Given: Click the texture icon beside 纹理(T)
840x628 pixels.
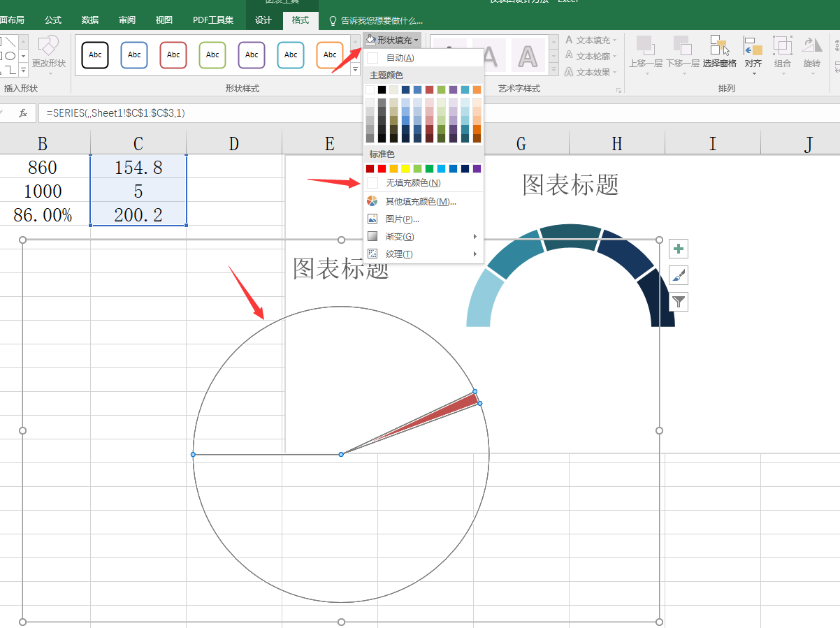Looking at the screenshot, I should pyautogui.click(x=372, y=254).
